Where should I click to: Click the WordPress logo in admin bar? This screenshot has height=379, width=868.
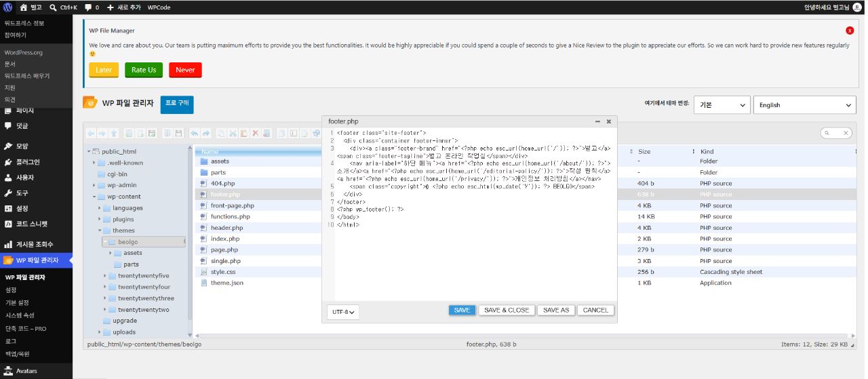(8, 7)
